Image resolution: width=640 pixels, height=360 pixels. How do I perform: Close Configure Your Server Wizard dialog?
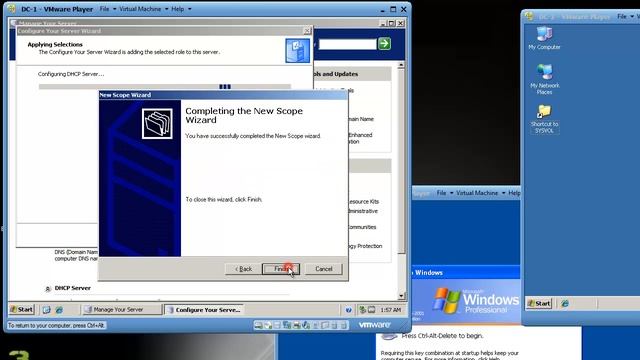click(x=307, y=31)
